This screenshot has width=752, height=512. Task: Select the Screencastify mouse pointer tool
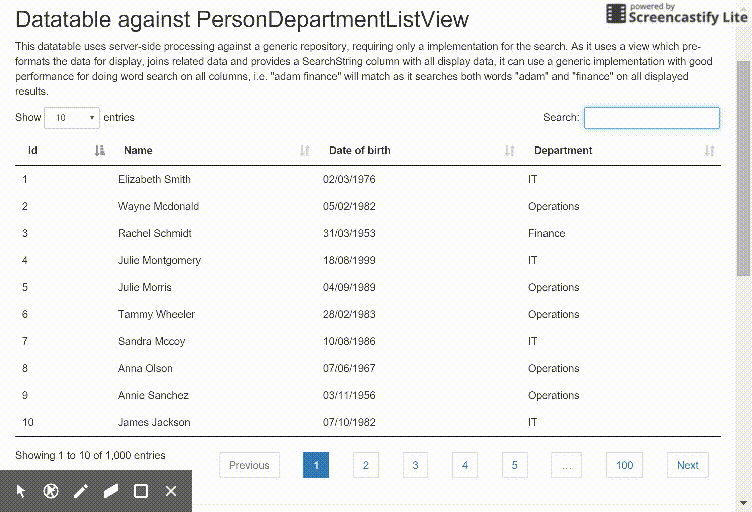click(21, 491)
